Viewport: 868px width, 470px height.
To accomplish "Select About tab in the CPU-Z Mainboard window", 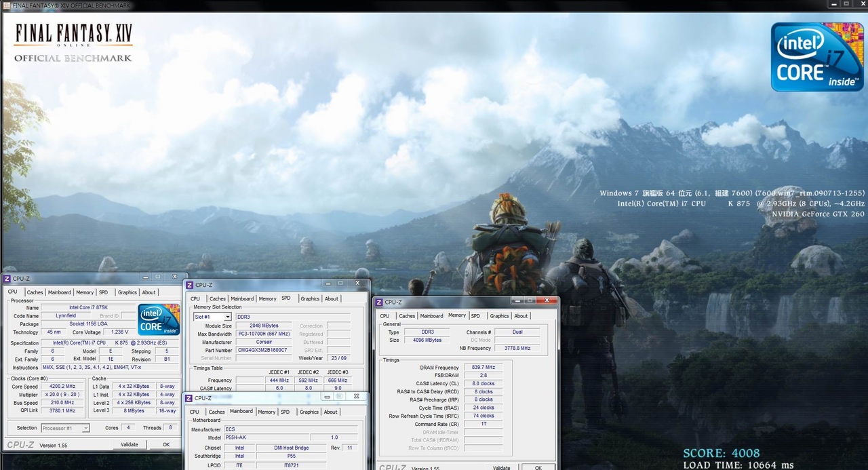I will 331,412.
